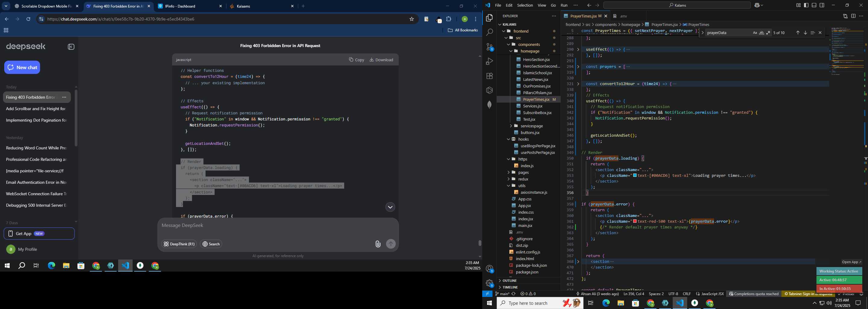The image size is (868, 309).
Task: Toggle Primary Side Bar in VS Code
Action: tap(806, 5)
